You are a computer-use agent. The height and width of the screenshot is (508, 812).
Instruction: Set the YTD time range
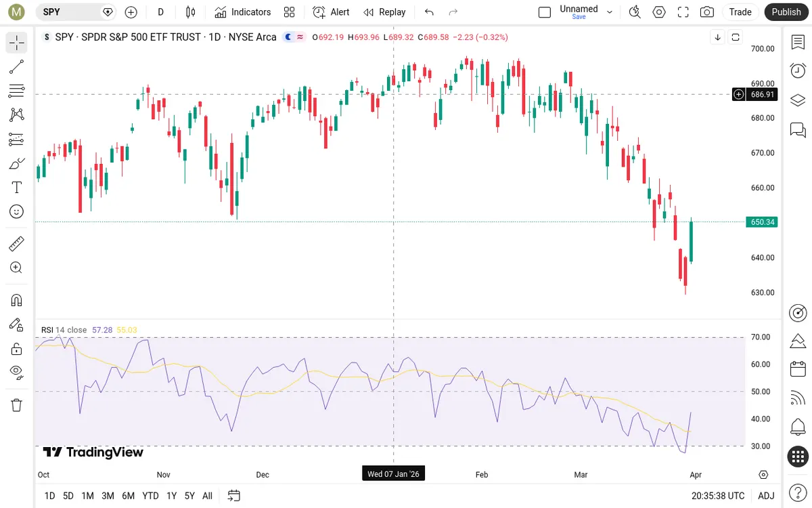point(150,496)
